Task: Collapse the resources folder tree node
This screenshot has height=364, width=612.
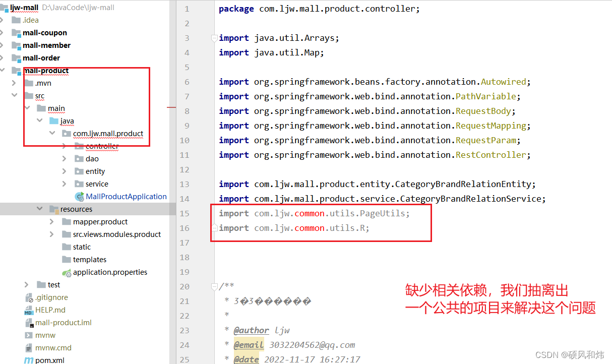Action: [x=40, y=209]
